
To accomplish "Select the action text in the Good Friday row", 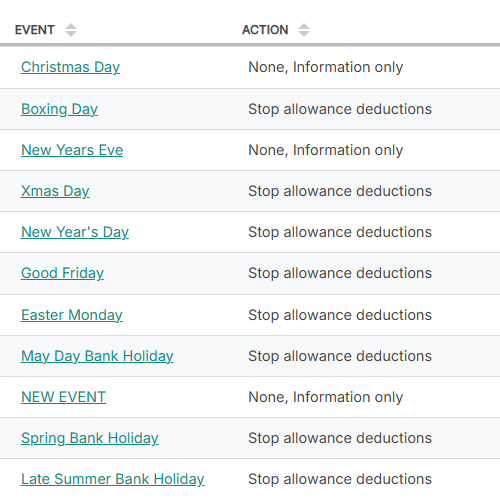I will [x=340, y=273].
